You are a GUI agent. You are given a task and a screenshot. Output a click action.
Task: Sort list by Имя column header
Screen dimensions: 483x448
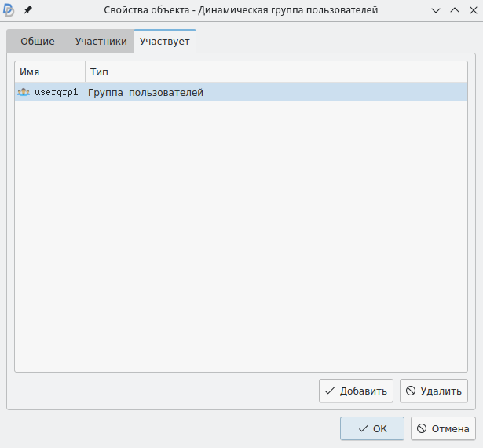point(49,72)
